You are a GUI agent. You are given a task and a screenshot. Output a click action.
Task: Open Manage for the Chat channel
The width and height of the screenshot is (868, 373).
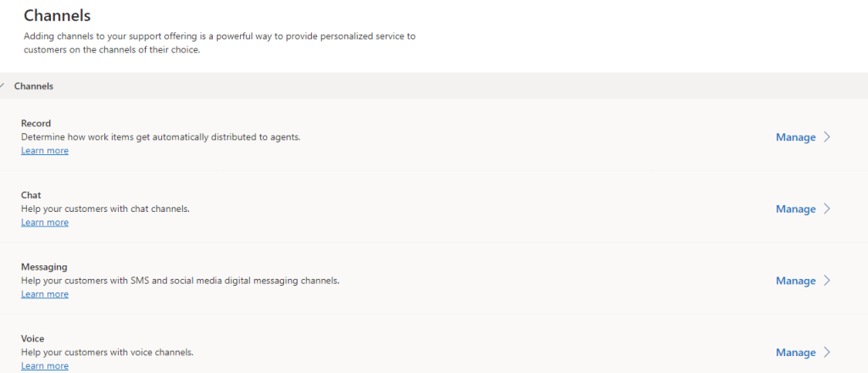tap(795, 209)
